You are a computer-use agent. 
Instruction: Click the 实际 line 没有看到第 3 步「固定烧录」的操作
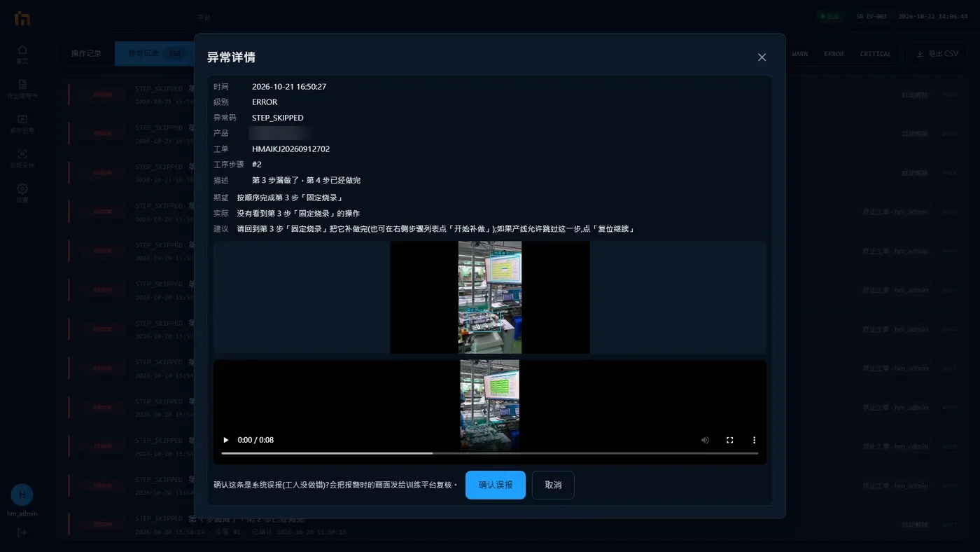coord(298,213)
